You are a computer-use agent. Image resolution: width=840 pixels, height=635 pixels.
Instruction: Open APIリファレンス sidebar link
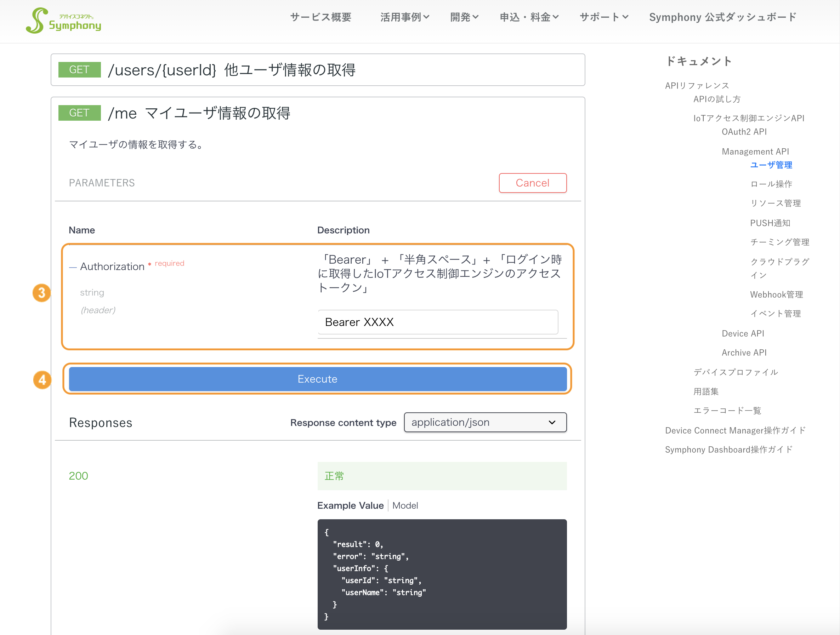697,86
